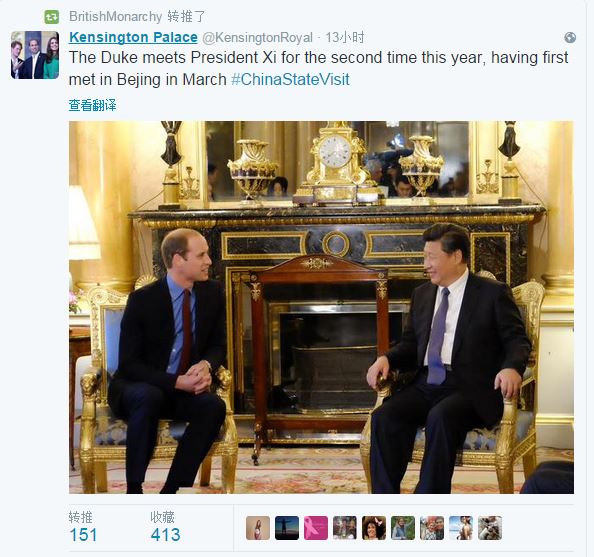Open the tweet photo of the meeting
Viewport: 594px width, 557px height.
click(321, 307)
